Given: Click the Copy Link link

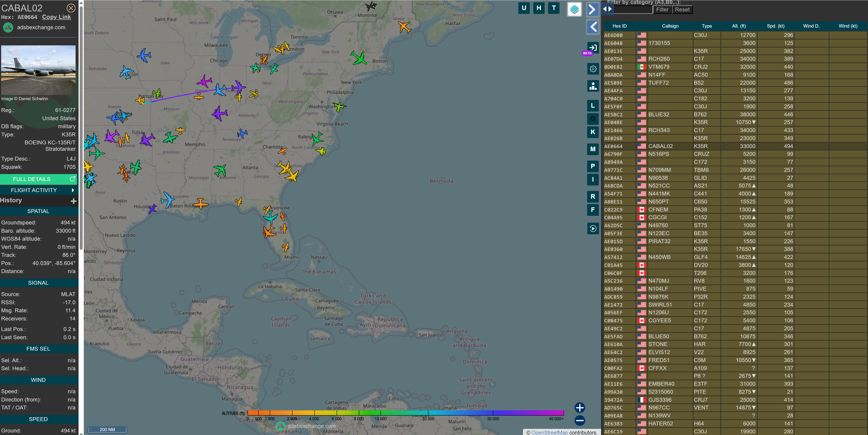Looking at the screenshot, I should (x=56, y=17).
